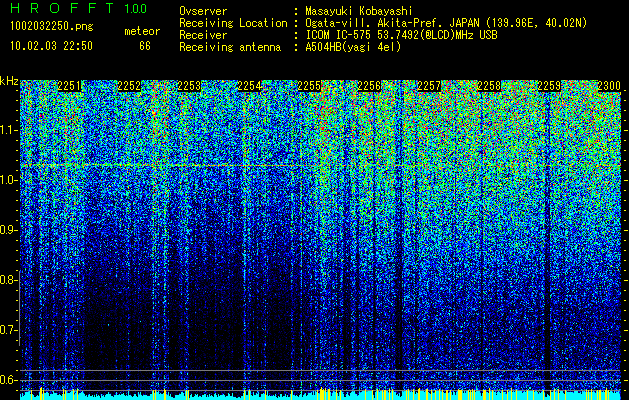Click the date 10.02.03 22:50
Viewport: 629px width, 400px height.
(x=51, y=46)
